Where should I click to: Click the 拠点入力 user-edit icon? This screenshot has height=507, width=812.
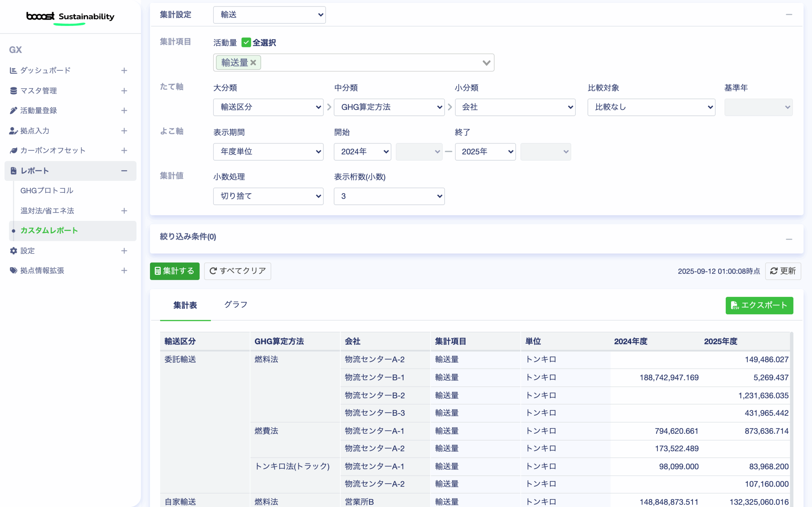[13, 131]
